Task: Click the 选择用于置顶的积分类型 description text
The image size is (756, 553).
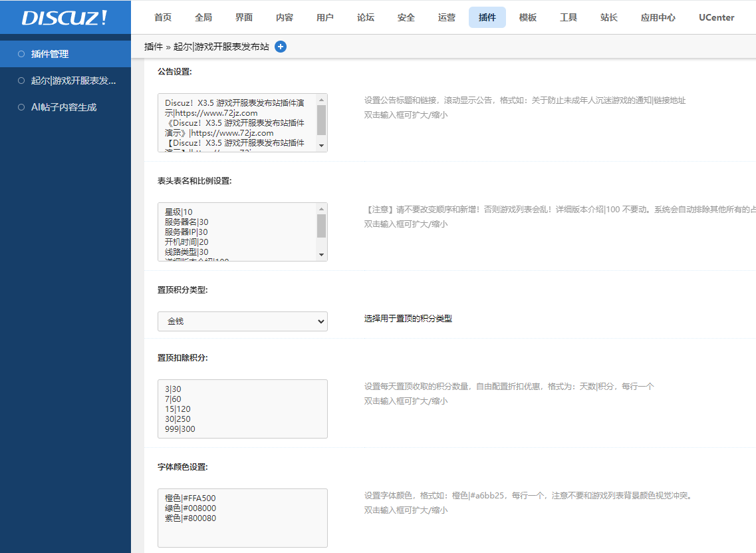Action: coord(408,319)
